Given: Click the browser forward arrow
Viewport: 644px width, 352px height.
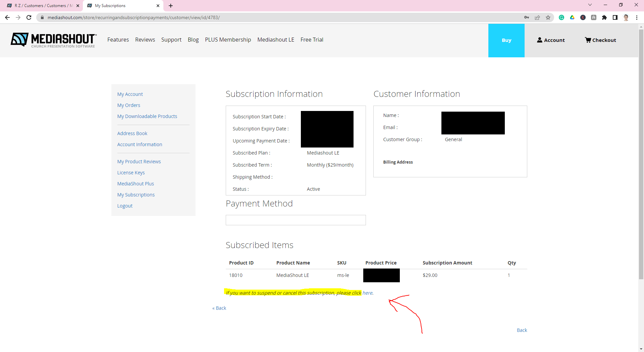Looking at the screenshot, I should click(x=18, y=17).
